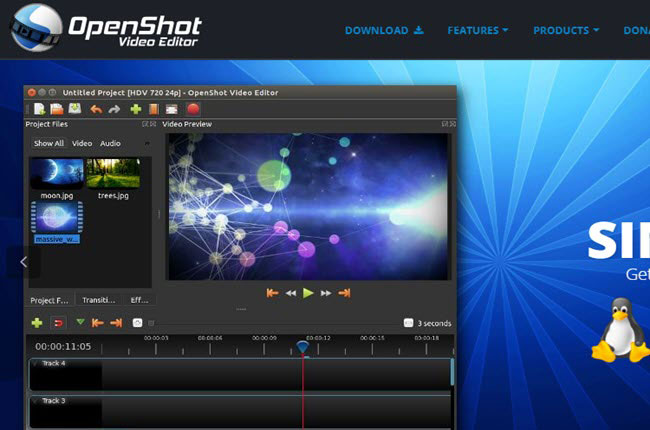Close the Project Files panel

tap(153, 124)
